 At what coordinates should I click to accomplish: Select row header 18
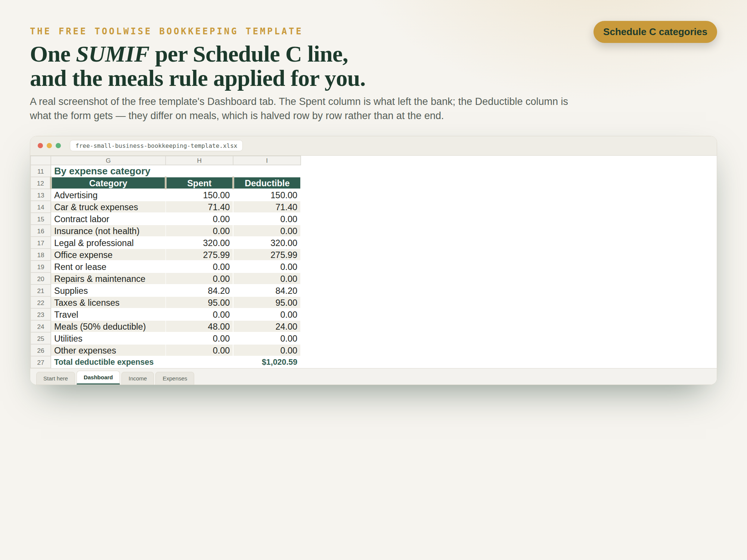41,255
